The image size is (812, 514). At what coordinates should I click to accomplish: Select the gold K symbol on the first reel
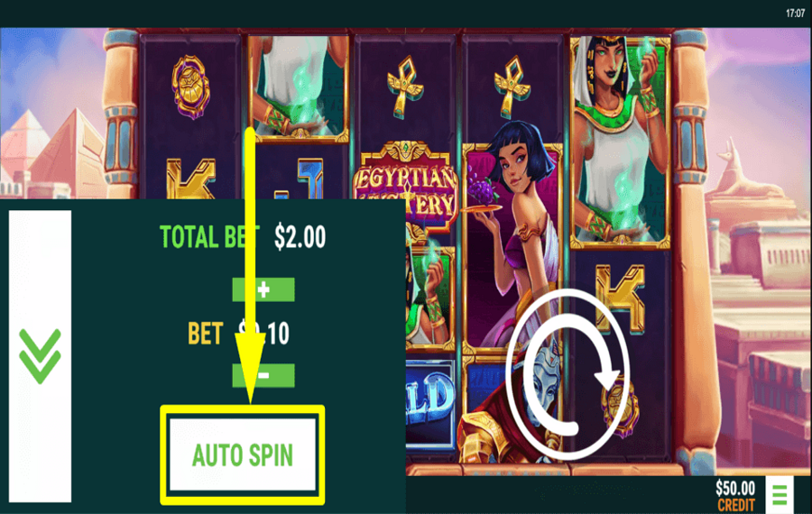tap(190, 179)
